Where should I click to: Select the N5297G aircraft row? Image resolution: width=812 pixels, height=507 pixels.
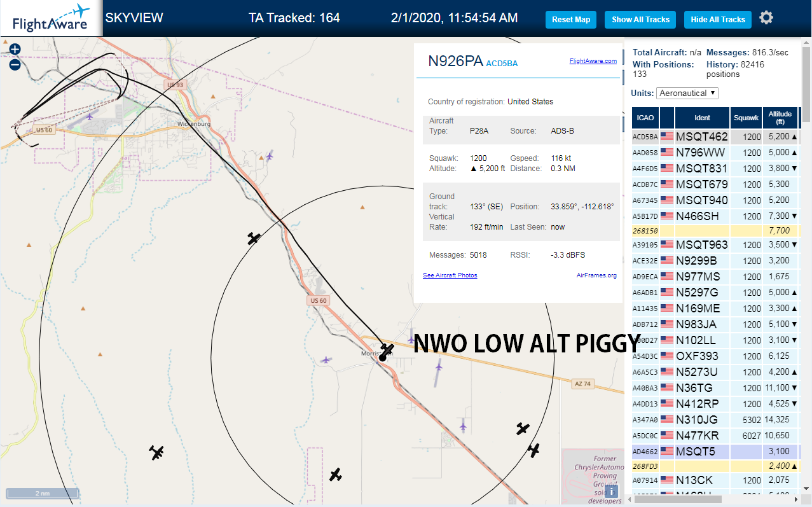[x=716, y=293]
